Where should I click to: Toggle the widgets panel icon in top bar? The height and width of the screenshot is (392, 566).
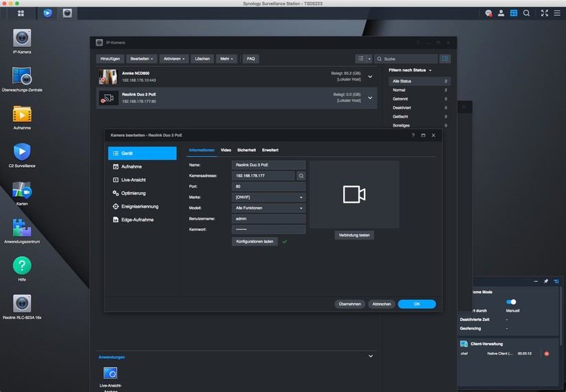click(514, 13)
